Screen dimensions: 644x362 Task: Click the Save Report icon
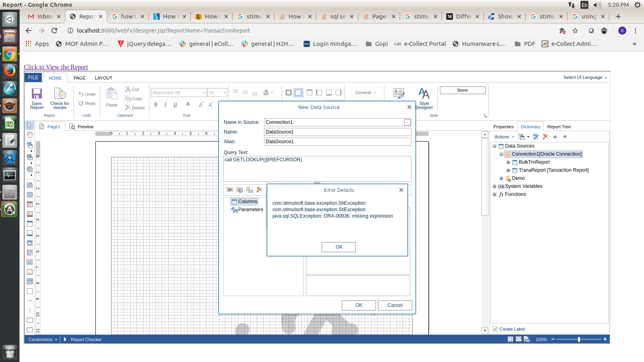[37, 94]
